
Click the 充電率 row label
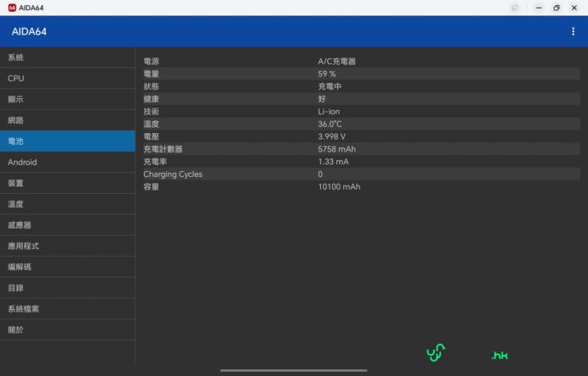pos(155,162)
